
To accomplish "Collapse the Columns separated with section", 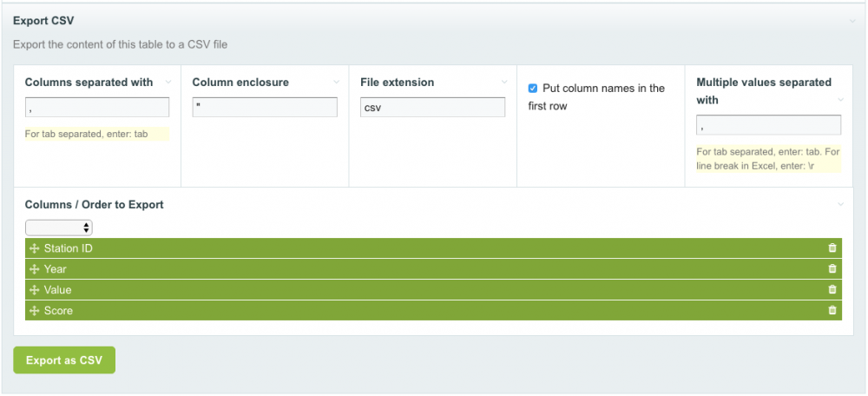I will (168, 82).
